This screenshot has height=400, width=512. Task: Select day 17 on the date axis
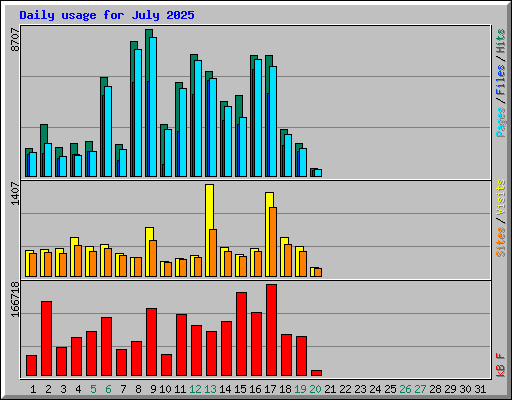coord(270,389)
